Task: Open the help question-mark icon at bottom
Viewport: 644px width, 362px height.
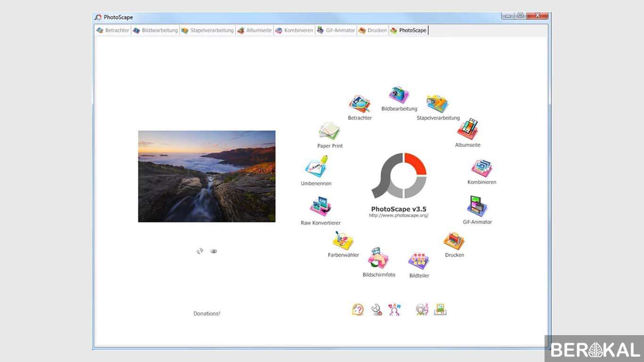Action: click(x=358, y=310)
